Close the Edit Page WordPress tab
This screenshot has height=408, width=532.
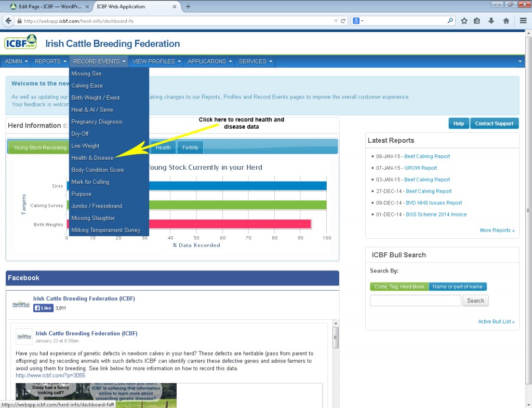[87, 6]
